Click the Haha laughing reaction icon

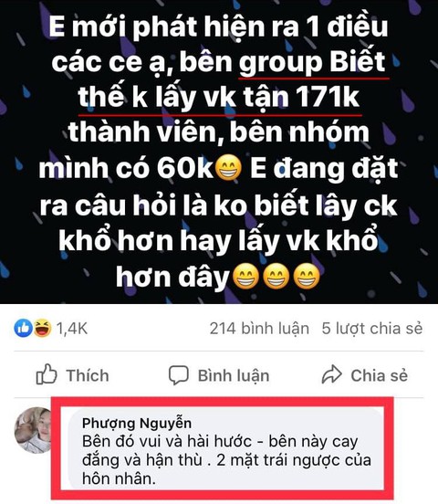(42, 329)
